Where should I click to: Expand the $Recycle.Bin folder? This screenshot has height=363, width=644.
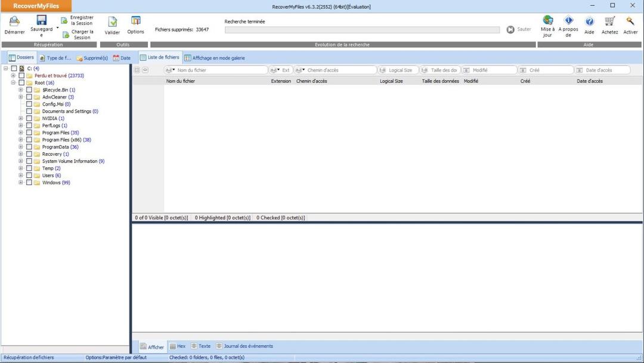(x=20, y=90)
